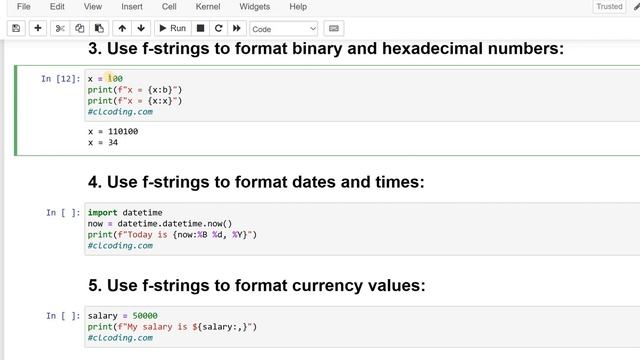Select heading '4. Use f-strings to format dates and times'
The image size is (640, 360).
[256, 182]
